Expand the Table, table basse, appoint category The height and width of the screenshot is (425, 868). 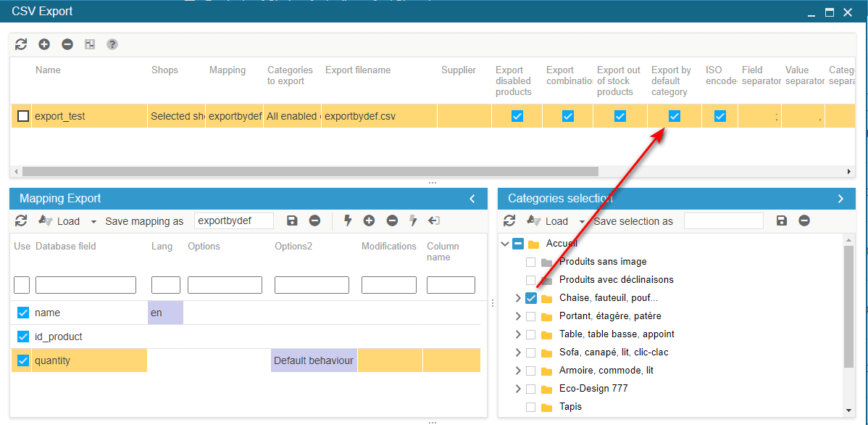pos(517,334)
